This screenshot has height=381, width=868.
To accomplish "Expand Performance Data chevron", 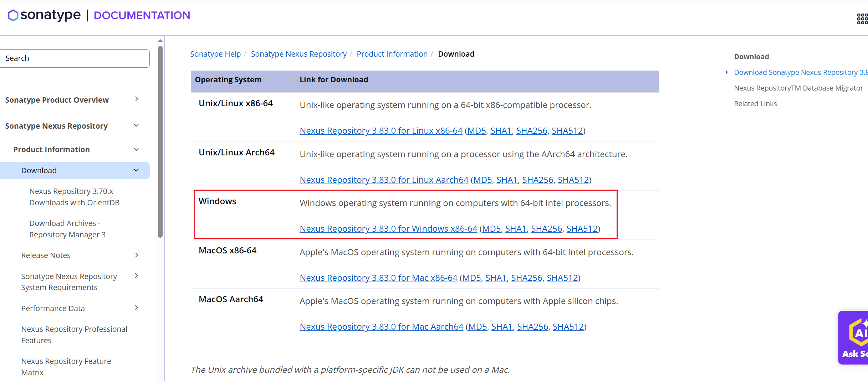I will tap(136, 308).
